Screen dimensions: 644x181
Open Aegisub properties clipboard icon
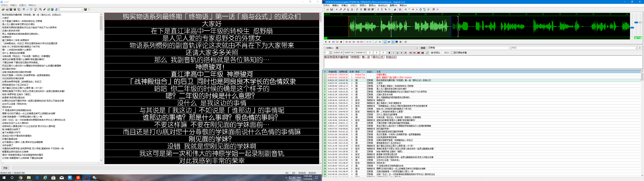[382, 10]
